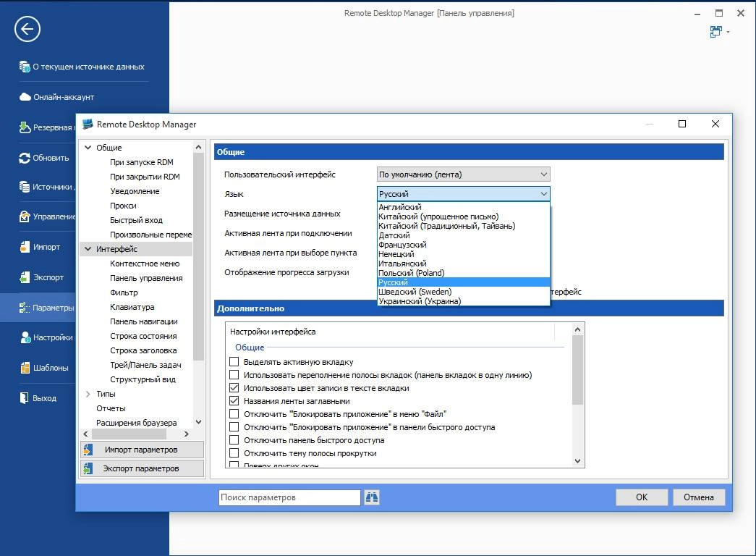Image resolution: width=756 pixels, height=556 pixels.
Task: Select Английский in language list
Action: pos(463,207)
